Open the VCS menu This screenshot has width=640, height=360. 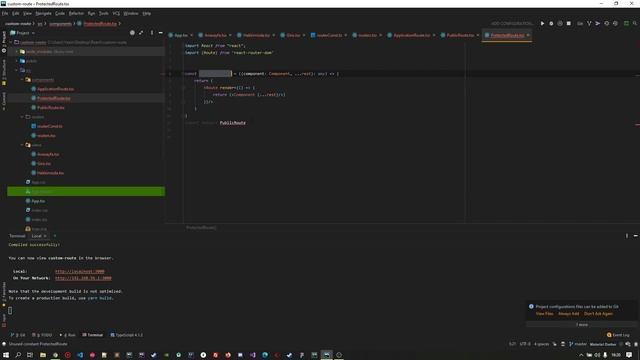pyautogui.click(x=116, y=13)
